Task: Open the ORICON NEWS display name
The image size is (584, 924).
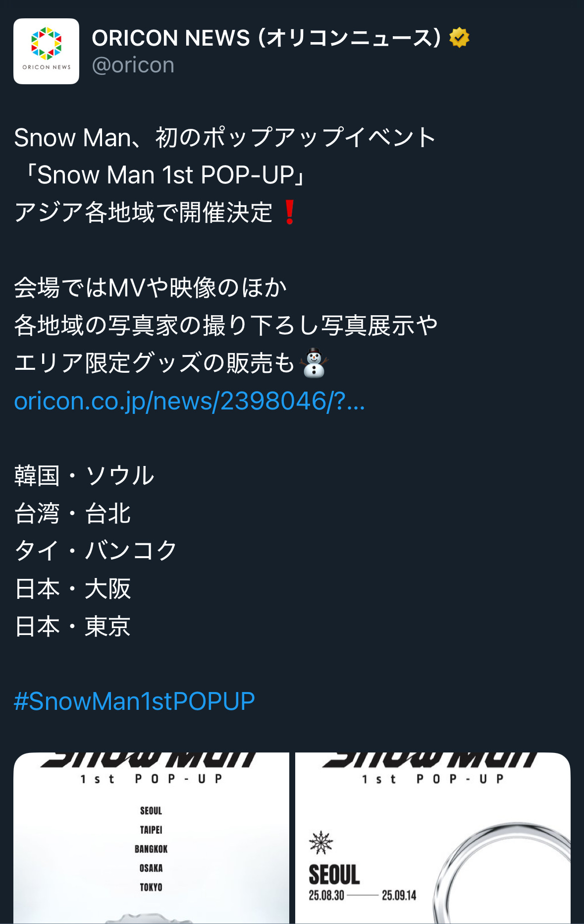Action: [266, 38]
